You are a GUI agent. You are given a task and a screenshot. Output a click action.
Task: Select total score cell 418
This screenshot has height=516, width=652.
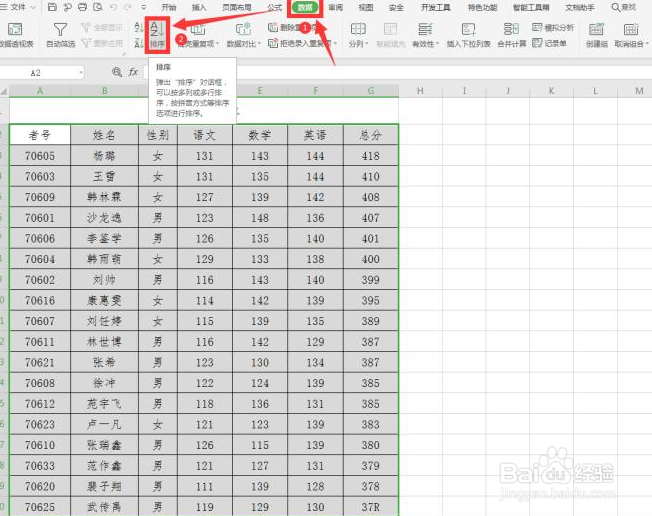tap(370, 156)
